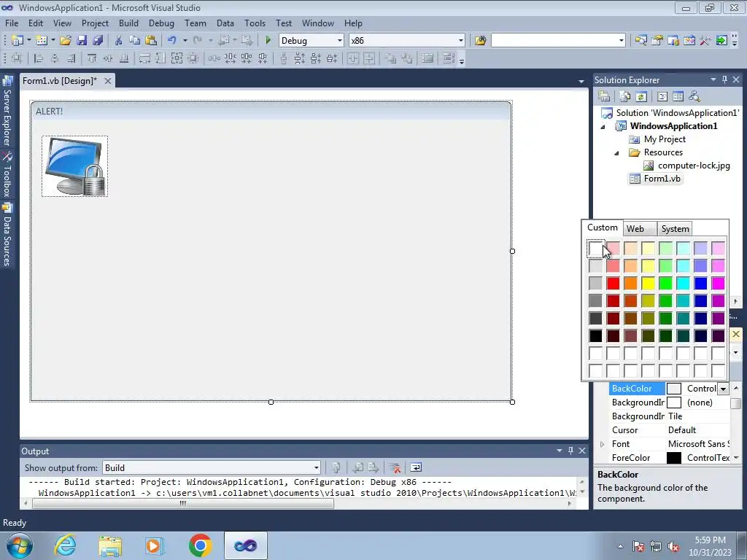Pick the pure blue color swatch
747x560 pixels.
[700, 284]
